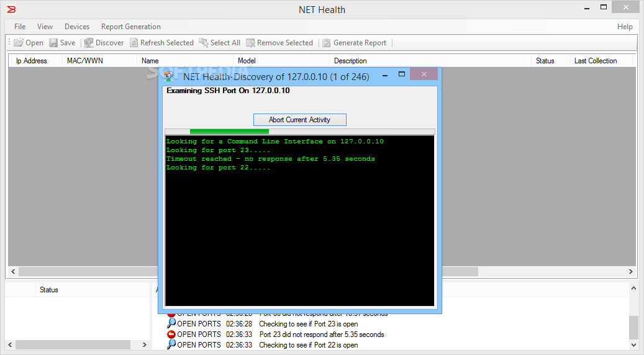Screen dimensions: 644x355
Task: Click the Save disk icon
Action: (x=53, y=43)
